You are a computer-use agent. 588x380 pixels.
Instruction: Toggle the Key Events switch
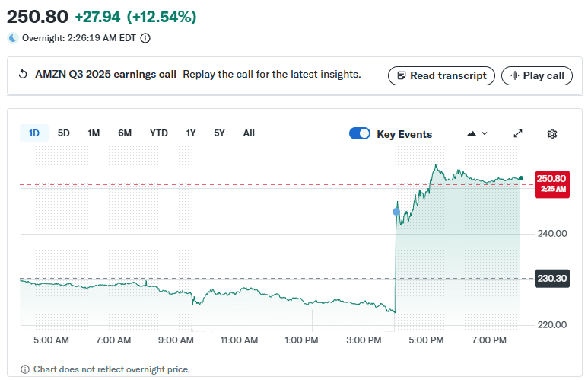point(359,133)
